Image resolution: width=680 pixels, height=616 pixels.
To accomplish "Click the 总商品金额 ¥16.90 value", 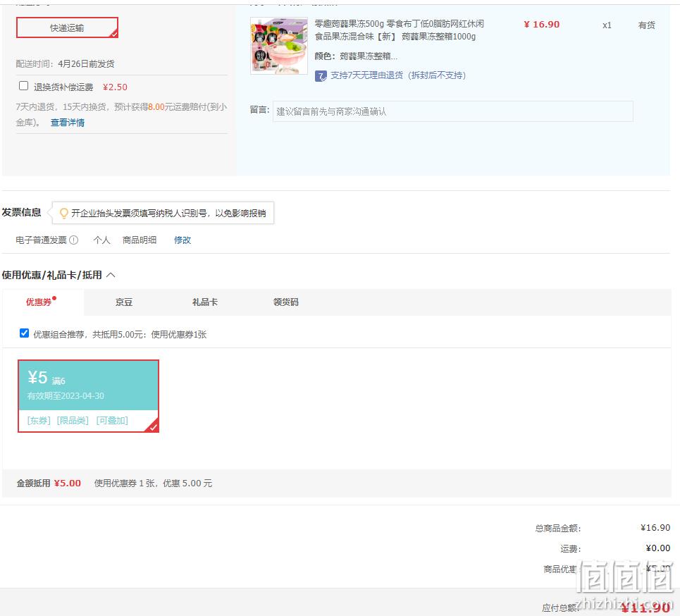I will [x=655, y=527].
